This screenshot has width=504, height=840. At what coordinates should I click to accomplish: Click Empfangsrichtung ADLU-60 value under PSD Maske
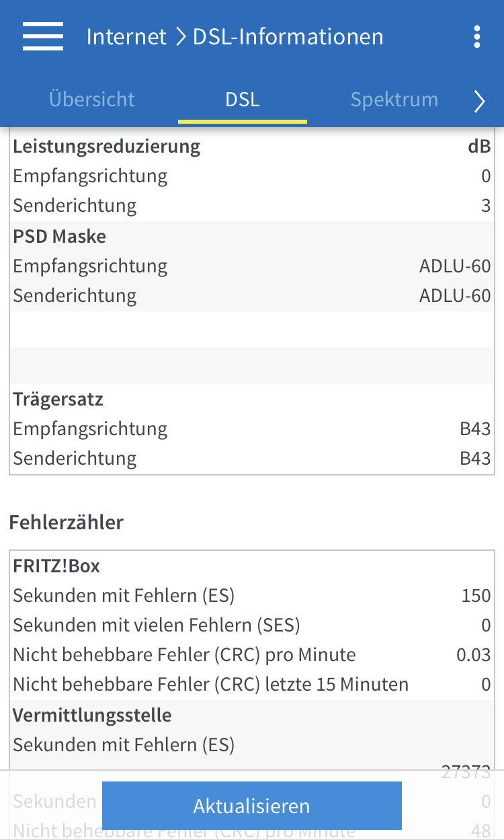tap(455, 266)
